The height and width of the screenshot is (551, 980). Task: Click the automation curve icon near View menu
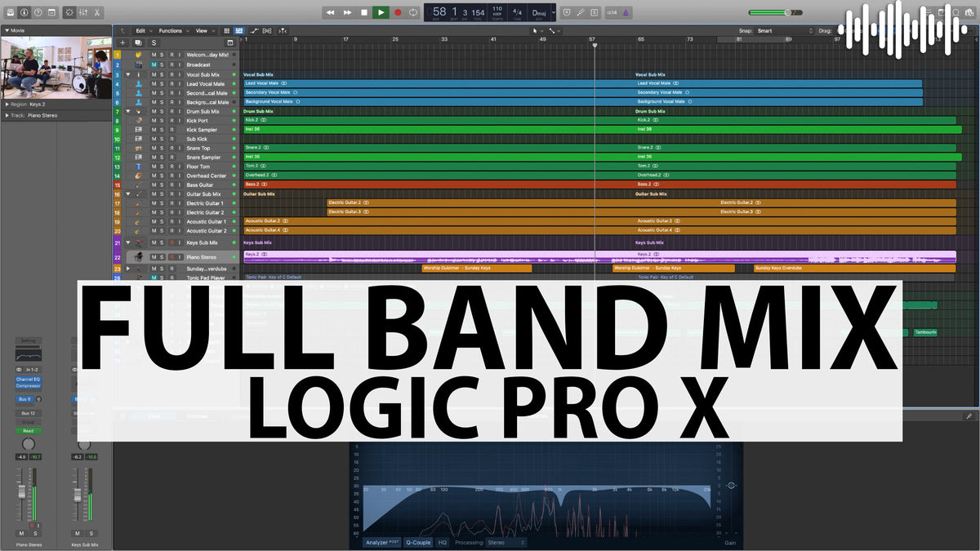point(256,30)
